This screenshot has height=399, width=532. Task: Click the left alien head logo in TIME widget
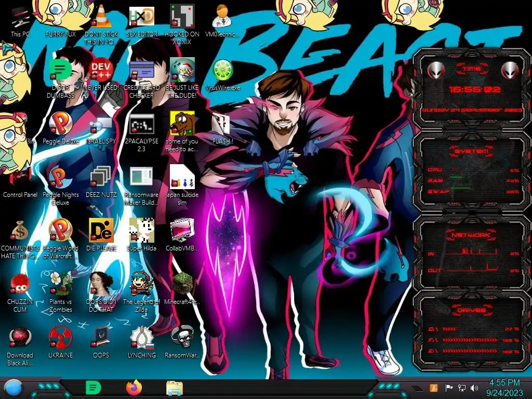436,70
